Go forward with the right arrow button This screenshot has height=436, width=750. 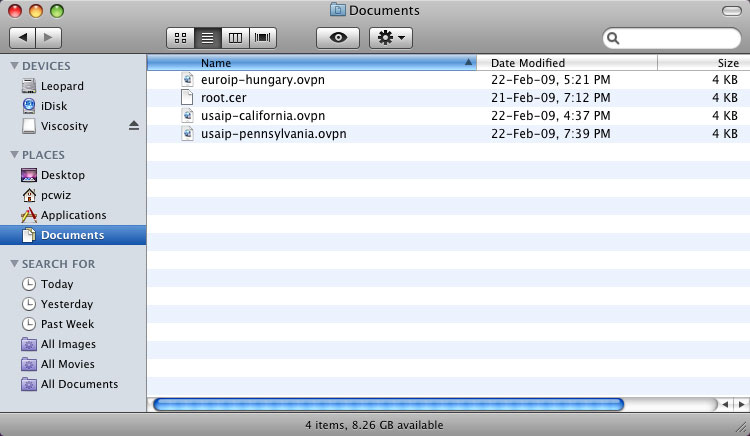click(48, 37)
